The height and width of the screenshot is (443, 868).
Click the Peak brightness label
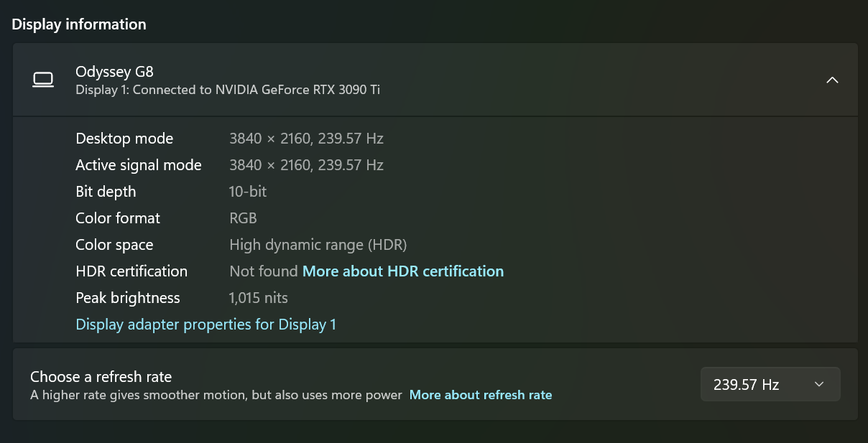(x=128, y=298)
